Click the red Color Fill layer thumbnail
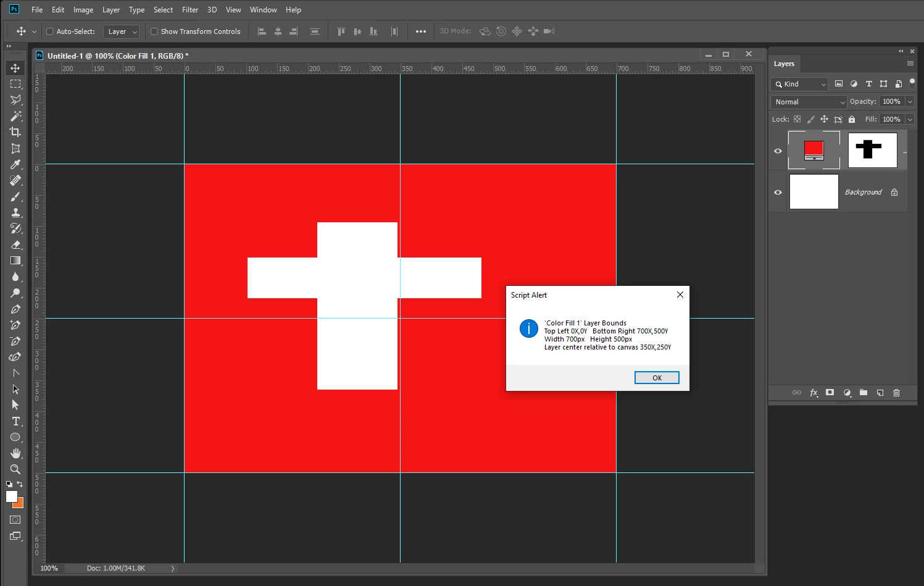924x586 pixels. coord(814,150)
